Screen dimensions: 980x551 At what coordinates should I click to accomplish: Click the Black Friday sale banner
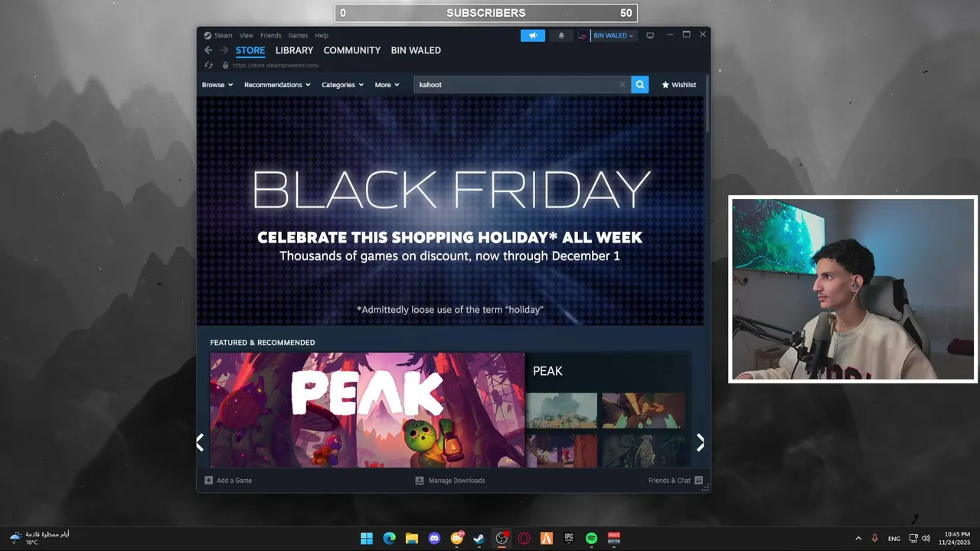tap(450, 211)
